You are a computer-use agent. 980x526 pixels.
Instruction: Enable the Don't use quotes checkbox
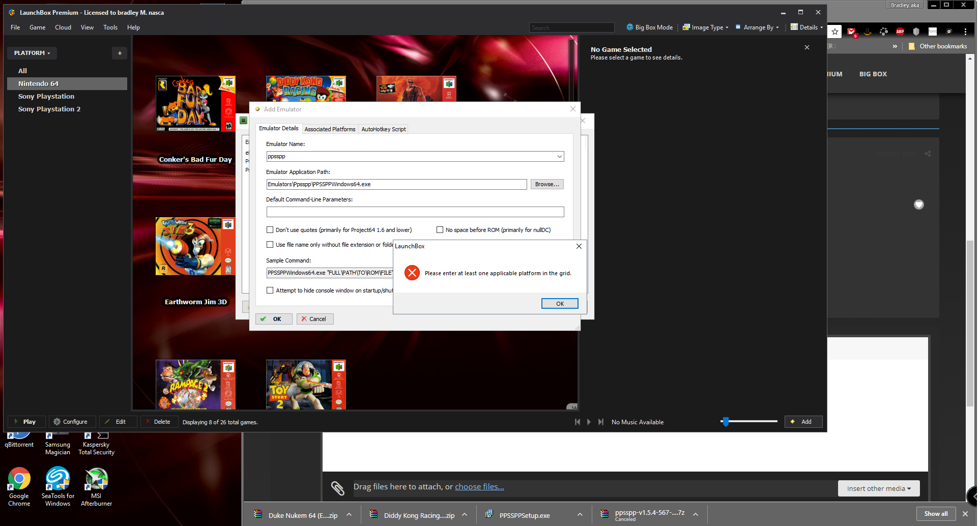pos(271,230)
